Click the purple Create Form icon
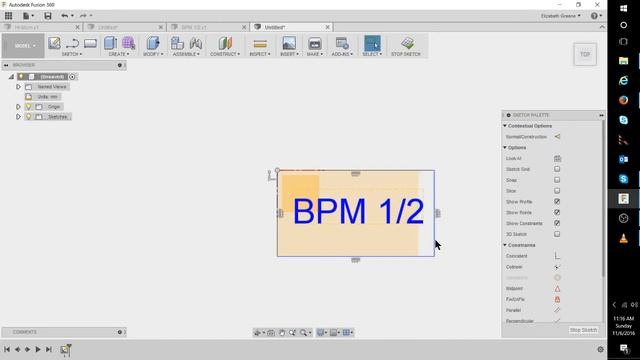 click(x=128, y=43)
